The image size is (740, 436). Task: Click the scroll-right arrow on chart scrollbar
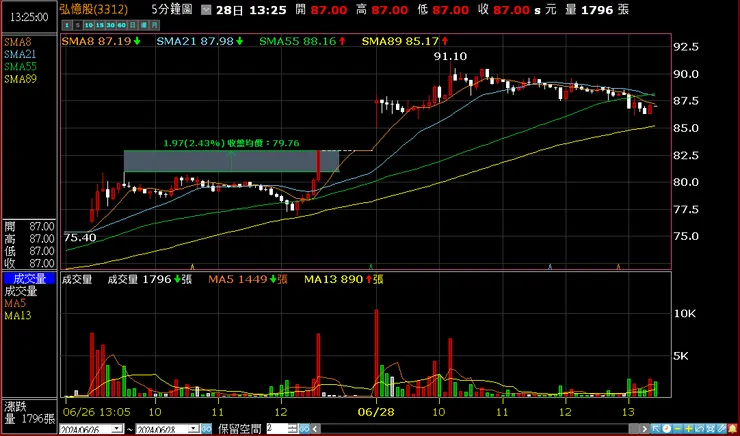tap(645, 429)
